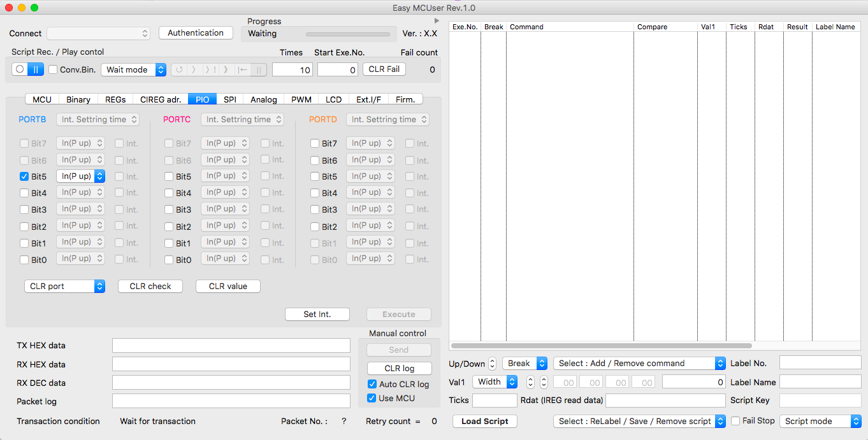Click the Command column header
The image size is (868, 440).
tap(570, 27)
